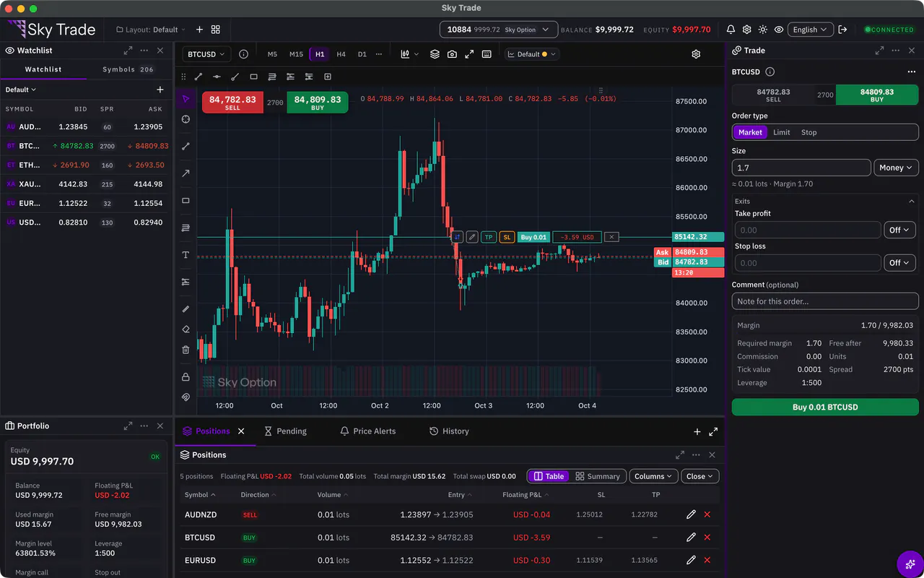Screen dimensions: 924x578
Task: Open the History tab
Action: (449, 431)
